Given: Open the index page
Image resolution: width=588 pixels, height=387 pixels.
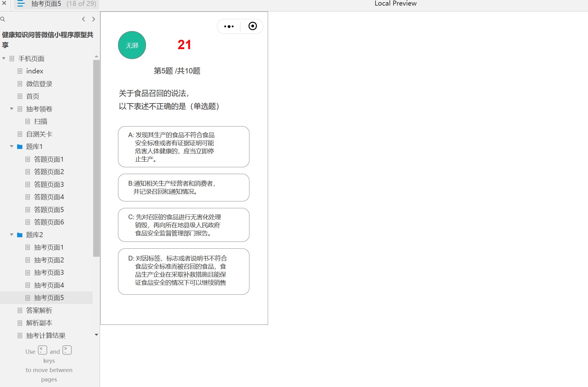Looking at the screenshot, I should [x=34, y=71].
